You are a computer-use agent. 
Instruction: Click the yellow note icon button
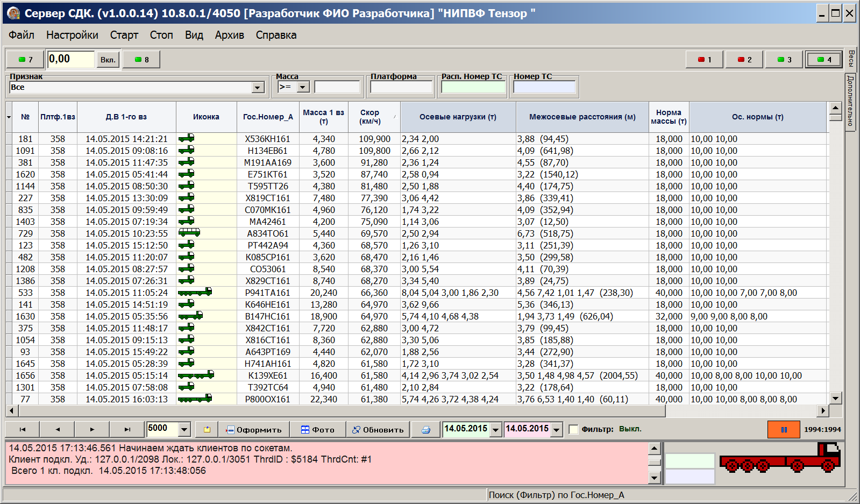click(207, 430)
